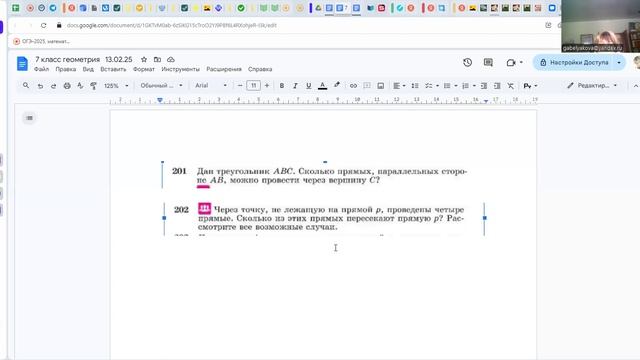The height and width of the screenshot is (360, 640).
Task: Open the Вид menu
Action: [x=88, y=69]
